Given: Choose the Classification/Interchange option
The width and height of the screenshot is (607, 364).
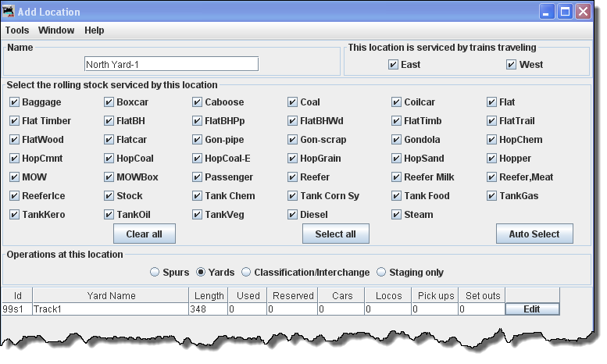Looking at the screenshot, I should (x=246, y=273).
